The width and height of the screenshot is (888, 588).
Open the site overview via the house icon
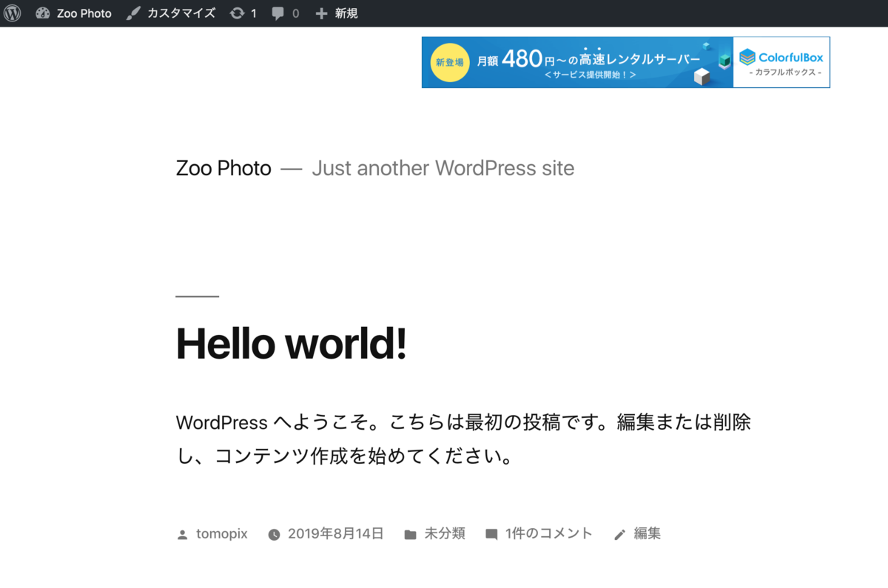43,13
